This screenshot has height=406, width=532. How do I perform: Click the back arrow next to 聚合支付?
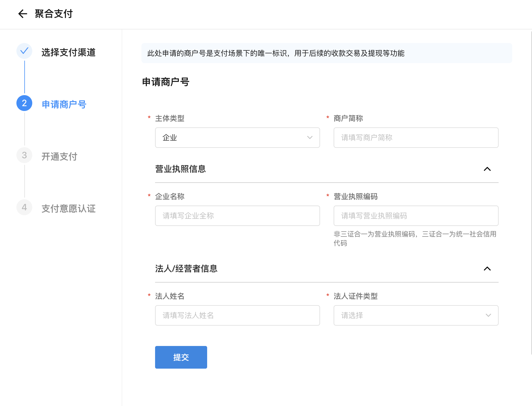click(23, 14)
